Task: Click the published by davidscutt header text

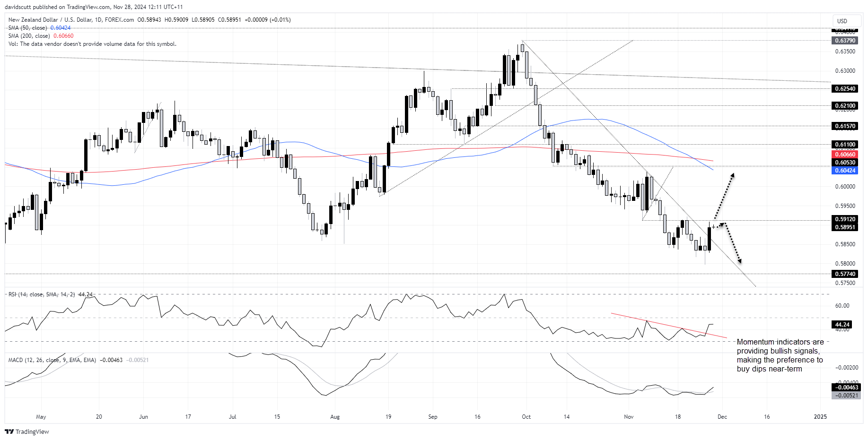Action: 94,7
